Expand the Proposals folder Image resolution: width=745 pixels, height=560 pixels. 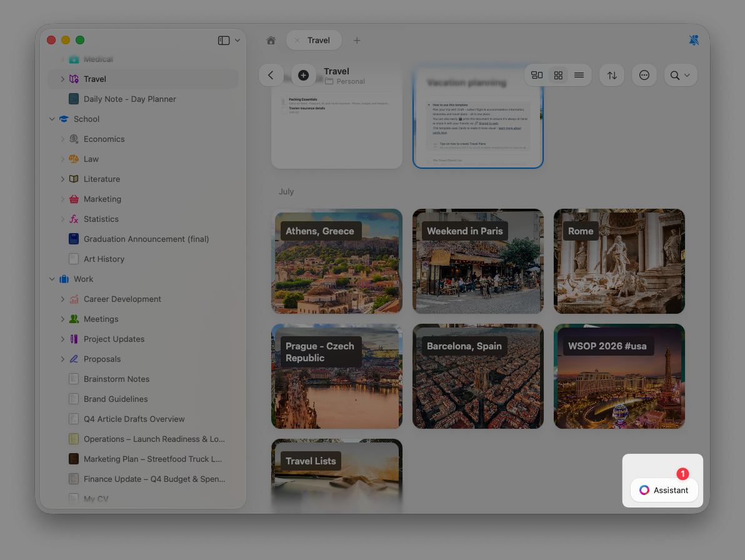[62, 359]
